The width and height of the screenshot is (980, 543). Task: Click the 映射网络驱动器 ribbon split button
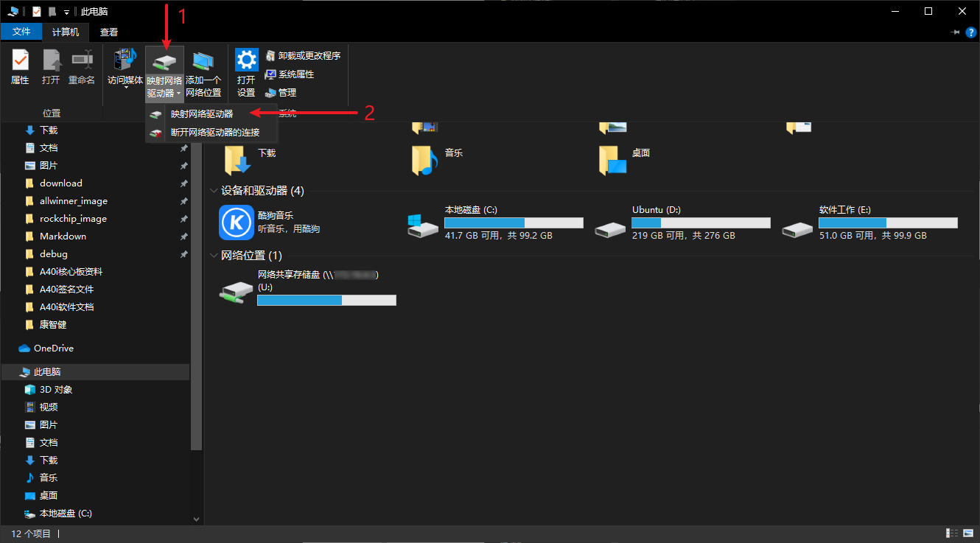(164, 74)
